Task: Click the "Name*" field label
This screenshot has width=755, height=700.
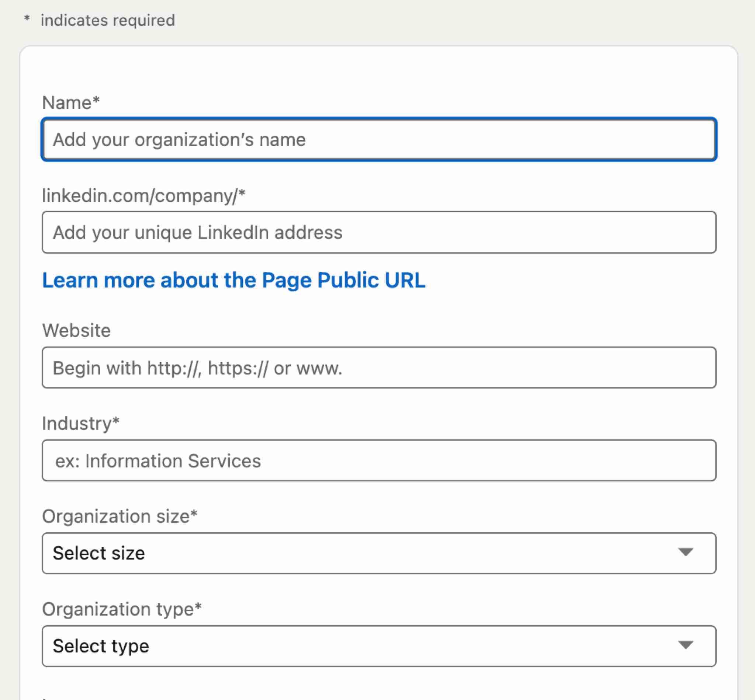Action: pyautogui.click(x=71, y=102)
